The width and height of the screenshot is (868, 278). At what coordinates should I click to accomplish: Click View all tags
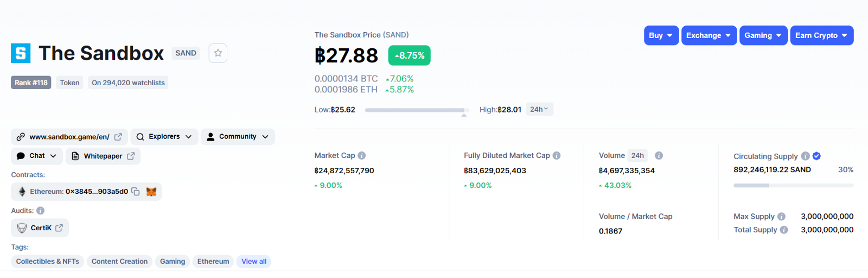(254, 262)
